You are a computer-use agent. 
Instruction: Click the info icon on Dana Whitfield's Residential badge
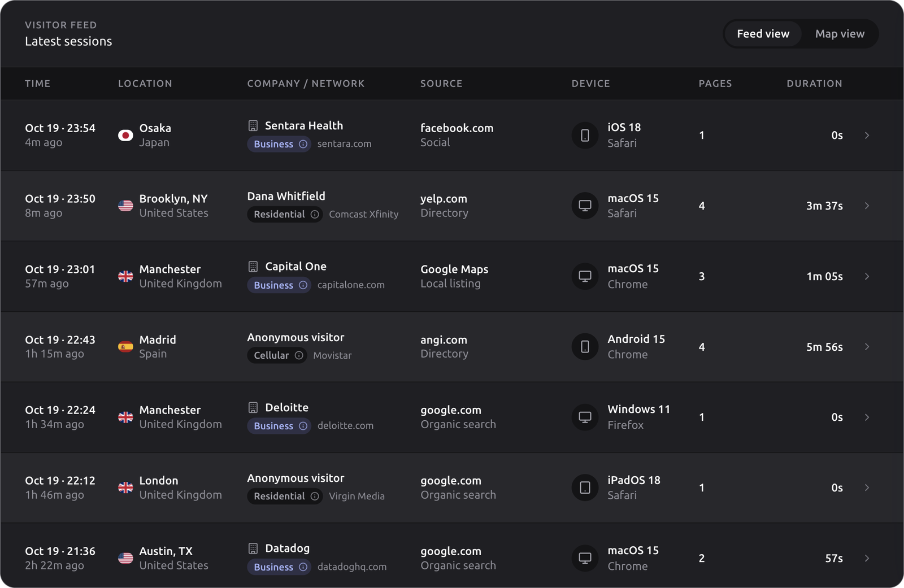[315, 214]
